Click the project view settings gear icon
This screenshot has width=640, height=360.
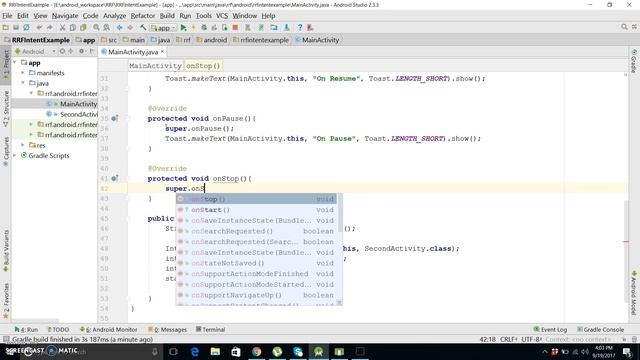point(81,51)
